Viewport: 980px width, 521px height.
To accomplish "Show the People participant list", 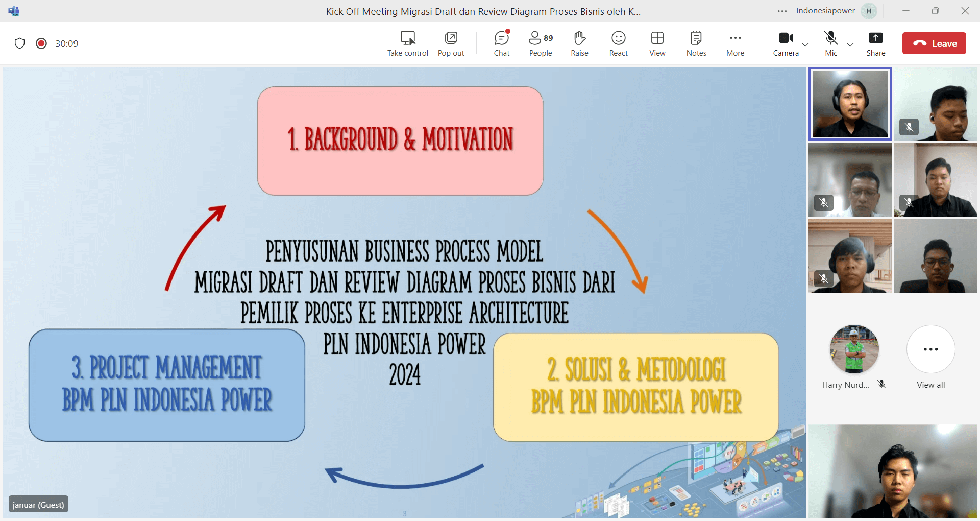I will pyautogui.click(x=540, y=43).
